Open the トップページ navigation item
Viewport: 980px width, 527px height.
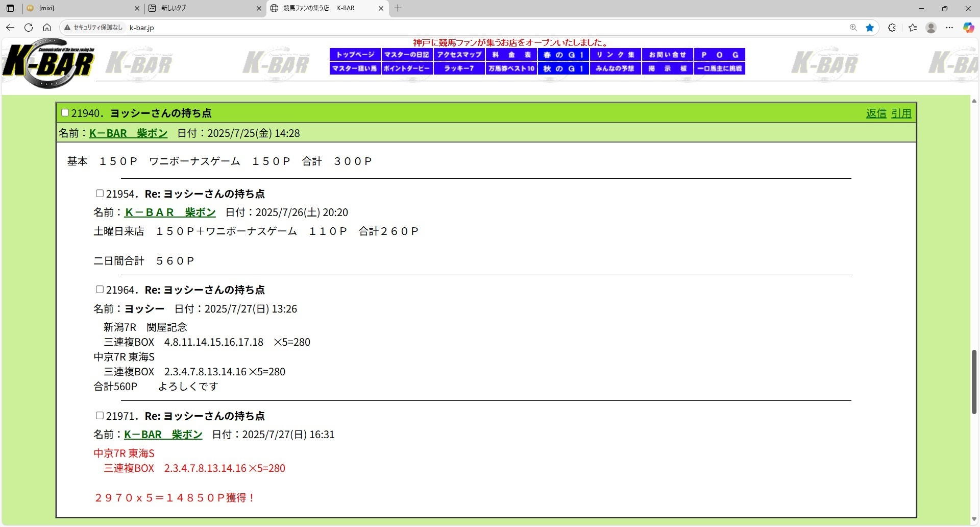pyautogui.click(x=355, y=55)
